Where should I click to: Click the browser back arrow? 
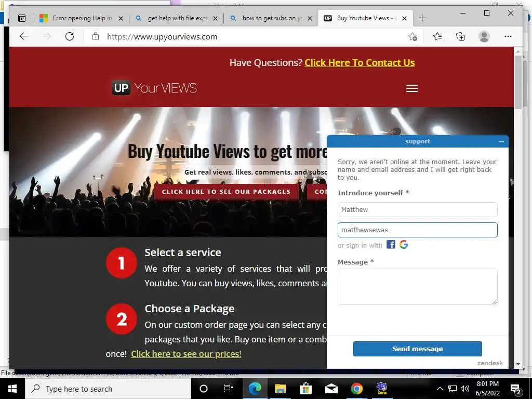click(24, 36)
